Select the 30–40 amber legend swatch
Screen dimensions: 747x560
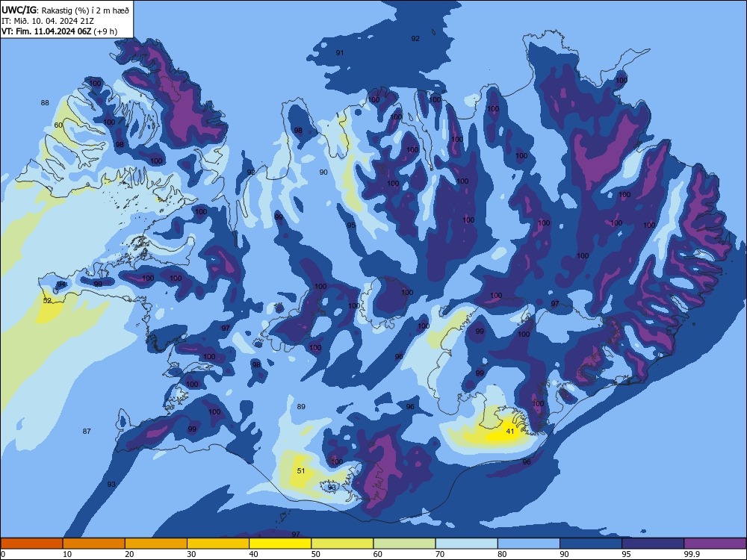click(x=218, y=544)
